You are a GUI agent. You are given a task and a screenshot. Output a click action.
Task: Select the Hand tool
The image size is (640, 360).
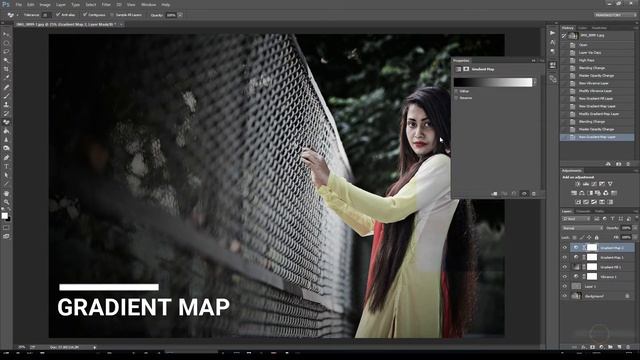[6, 193]
